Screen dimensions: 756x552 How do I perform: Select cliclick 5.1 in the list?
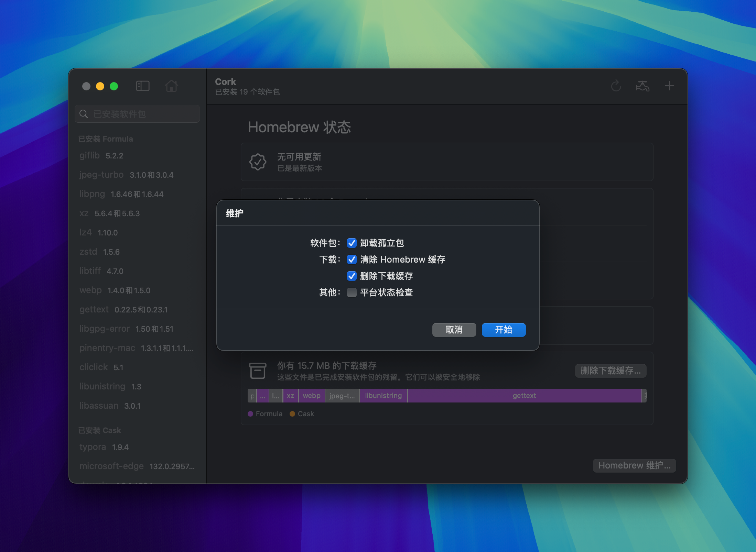137,367
